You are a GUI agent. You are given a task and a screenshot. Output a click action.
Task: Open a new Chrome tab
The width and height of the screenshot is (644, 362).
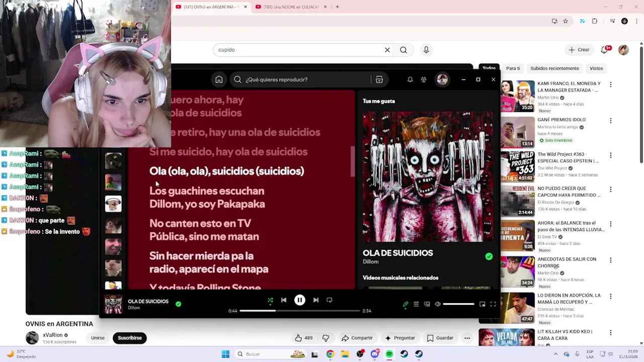pos(337,7)
